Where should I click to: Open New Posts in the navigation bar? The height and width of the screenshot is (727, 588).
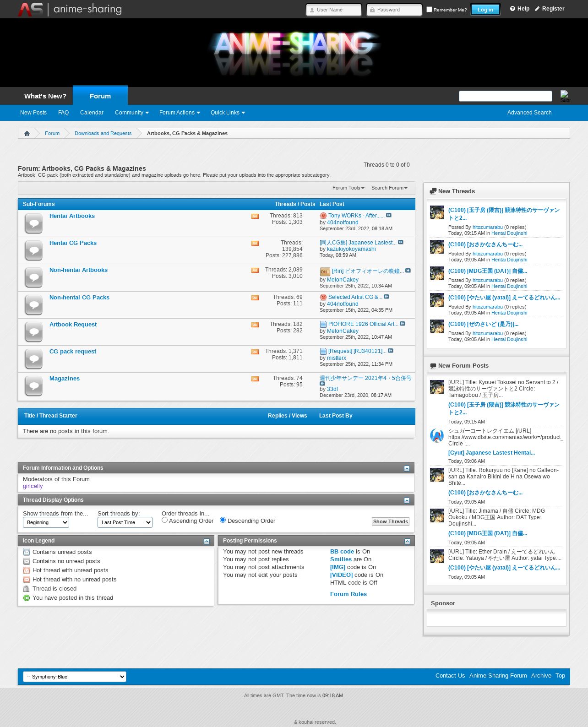tap(33, 113)
